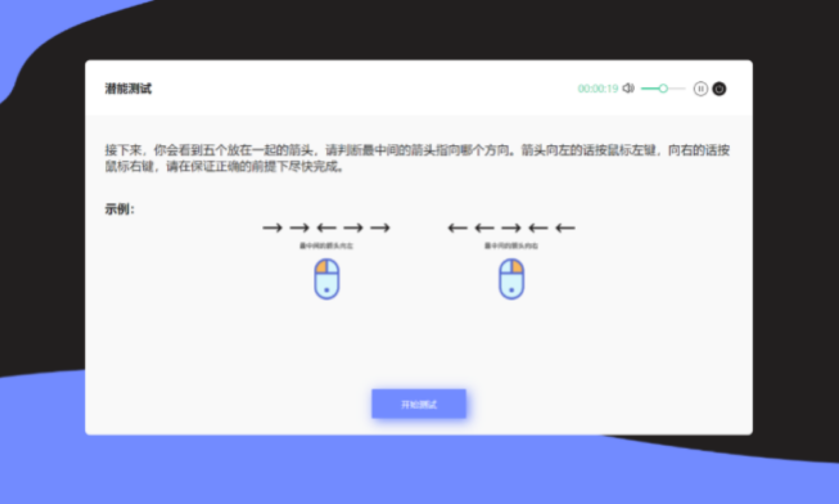The image size is (839, 504).
Task: Click last left arrow of right example
Action: click(x=565, y=228)
